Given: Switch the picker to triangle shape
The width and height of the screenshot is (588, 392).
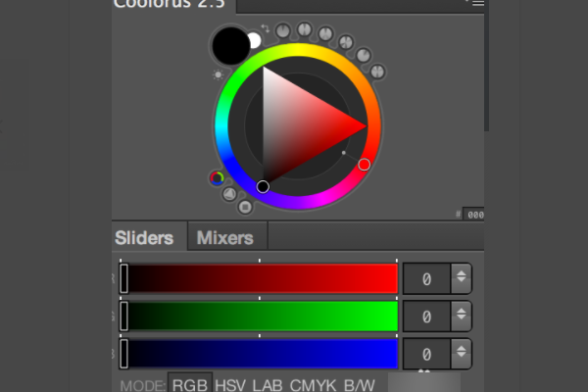Looking at the screenshot, I should tap(230, 194).
